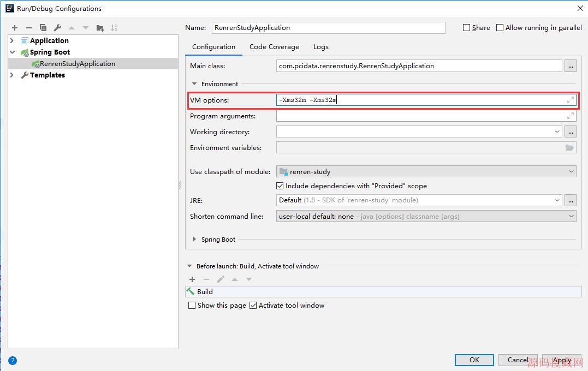Viewport: 588px width, 371px height.
Task: Click the Move into new folder icon
Action: 100,28
